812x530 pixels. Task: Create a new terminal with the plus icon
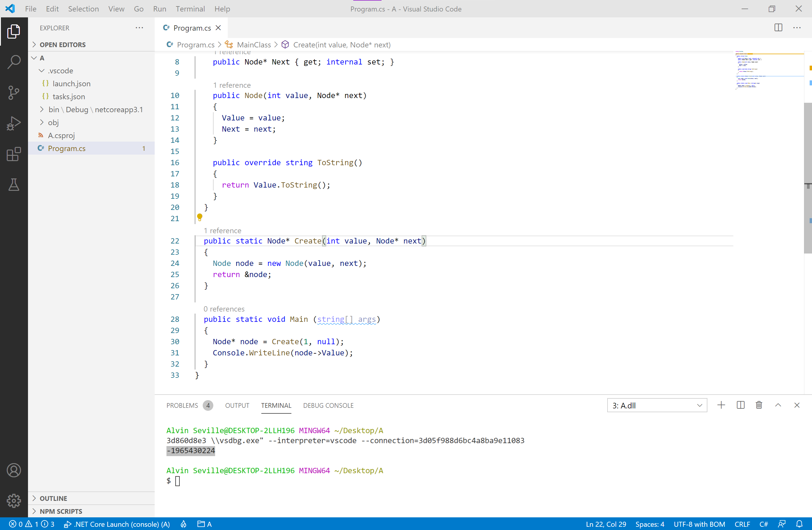coord(721,405)
